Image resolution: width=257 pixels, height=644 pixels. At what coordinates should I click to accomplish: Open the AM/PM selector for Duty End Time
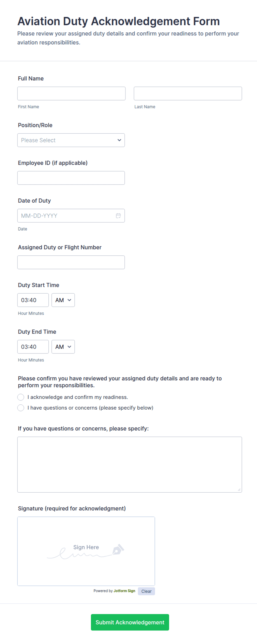coord(63,346)
